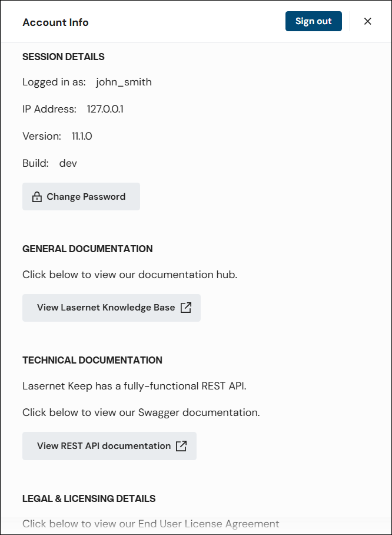This screenshot has width=392, height=535.
Task: Open the Change Password dialog
Action: point(81,196)
